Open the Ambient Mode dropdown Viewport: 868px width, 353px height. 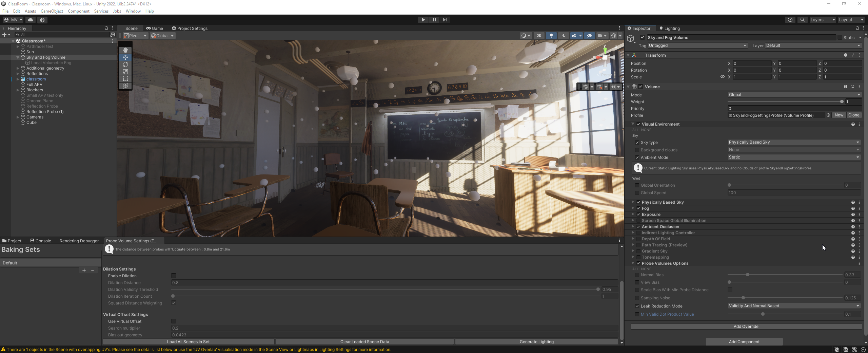[794, 157]
